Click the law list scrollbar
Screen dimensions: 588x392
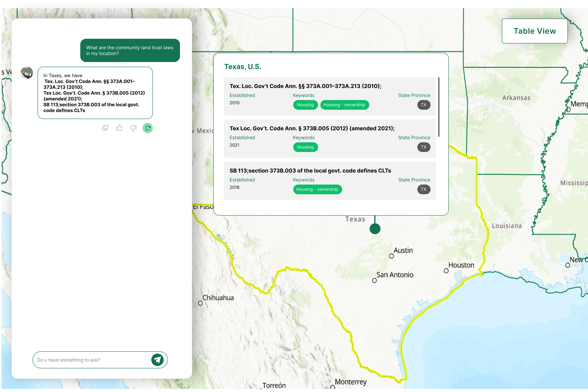coord(439,107)
